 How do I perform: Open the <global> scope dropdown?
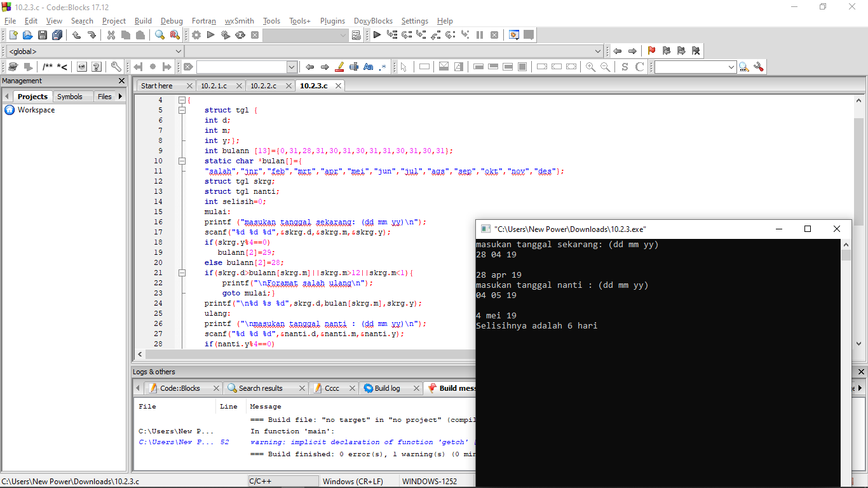tap(95, 51)
